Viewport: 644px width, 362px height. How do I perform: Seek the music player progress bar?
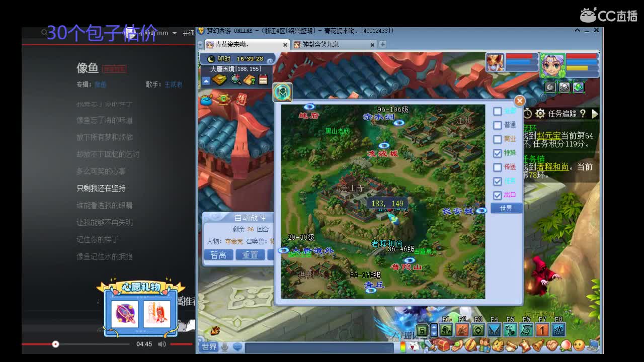click(75, 344)
